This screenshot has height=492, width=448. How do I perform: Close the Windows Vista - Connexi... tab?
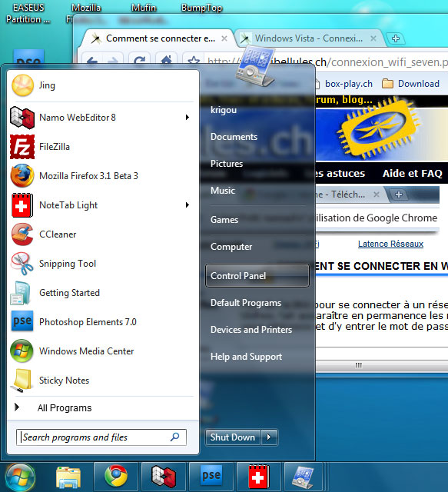(373, 38)
